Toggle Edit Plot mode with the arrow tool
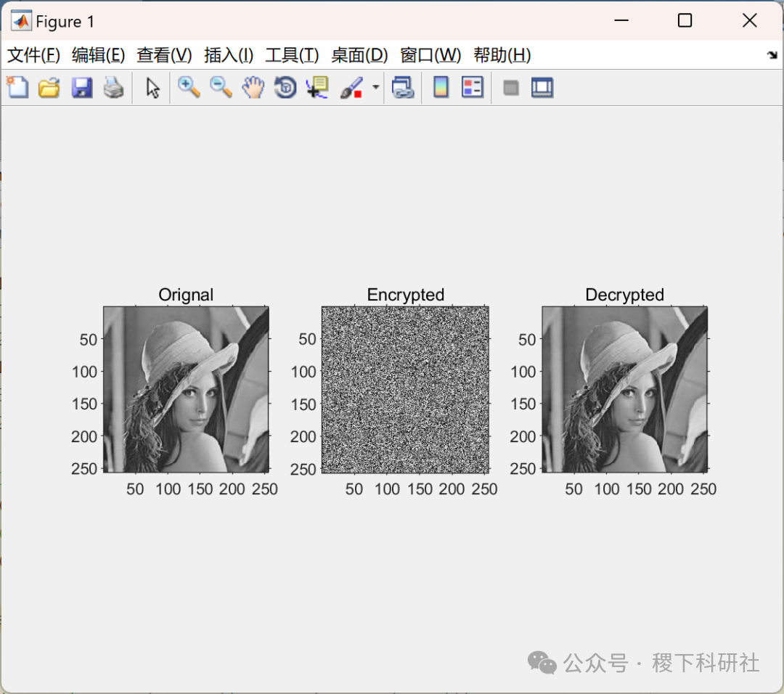Viewport: 784px width, 694px height. [x=151, y=87]
